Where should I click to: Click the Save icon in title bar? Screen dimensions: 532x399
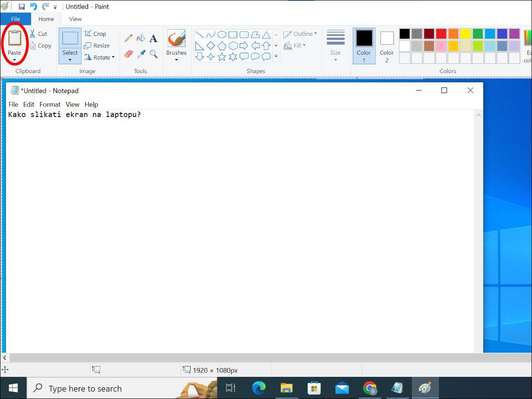(x=21, y=7)
